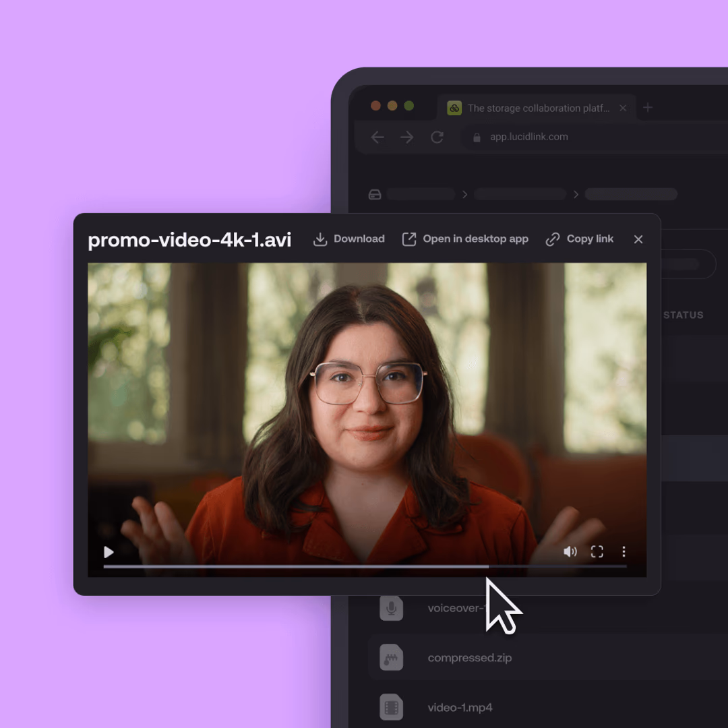The width and height of the screenshot is (728, 728).
Task: Select the drive icon at the breadcrumb start
Action: [x=375, y=194]
